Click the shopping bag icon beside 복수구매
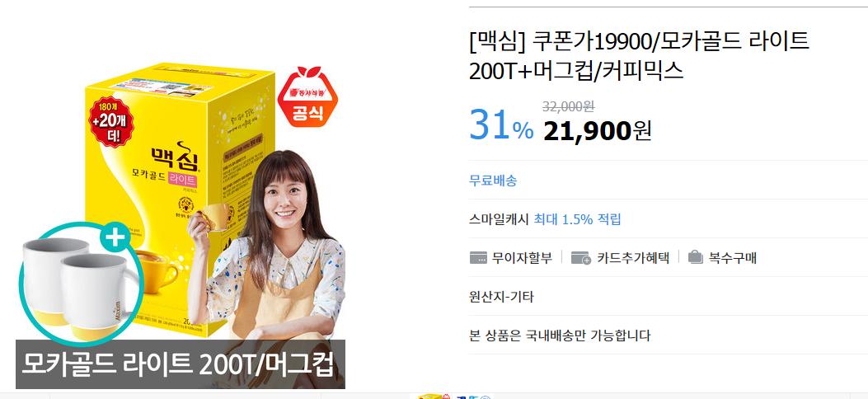The width and height of the screenshot is (868, 399). 695,257
